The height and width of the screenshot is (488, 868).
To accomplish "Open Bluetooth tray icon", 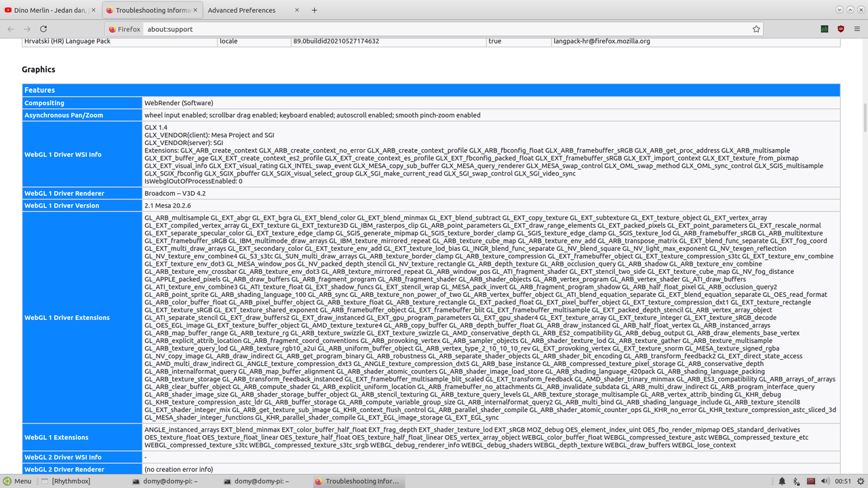I will click(x=795, y=481).
